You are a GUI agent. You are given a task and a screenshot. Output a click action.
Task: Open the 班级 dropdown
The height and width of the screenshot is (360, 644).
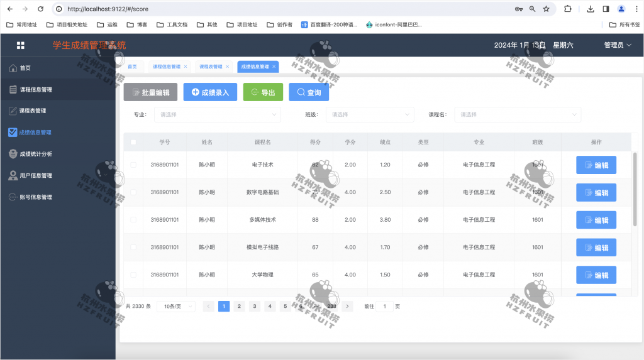pos(370,114)
